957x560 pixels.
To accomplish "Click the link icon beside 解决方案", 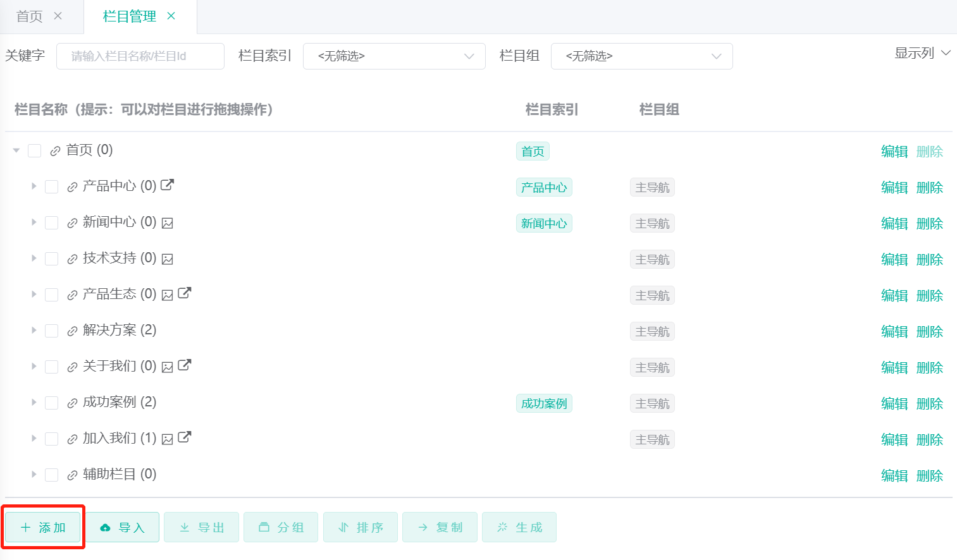I will [x=71, y=330].
